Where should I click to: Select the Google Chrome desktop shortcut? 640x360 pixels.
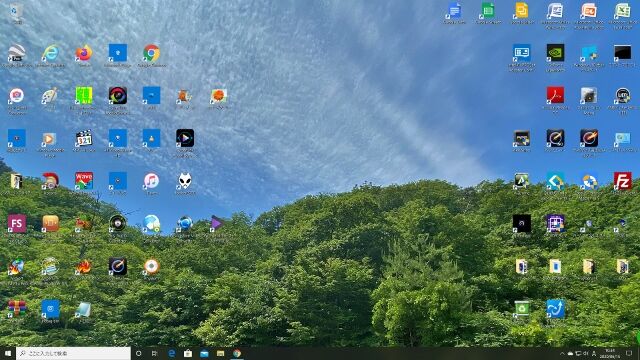click(151, 53)
